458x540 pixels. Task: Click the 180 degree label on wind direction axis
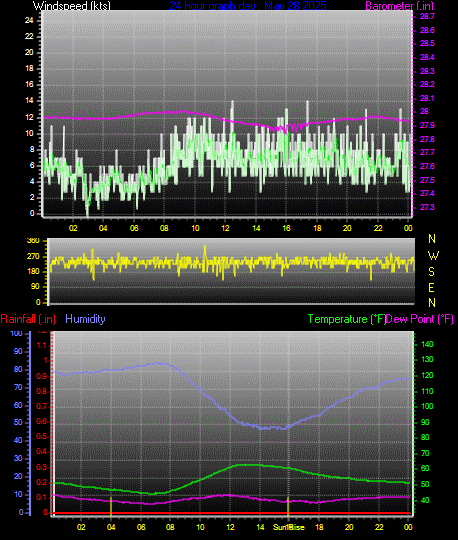pos(33,272)
